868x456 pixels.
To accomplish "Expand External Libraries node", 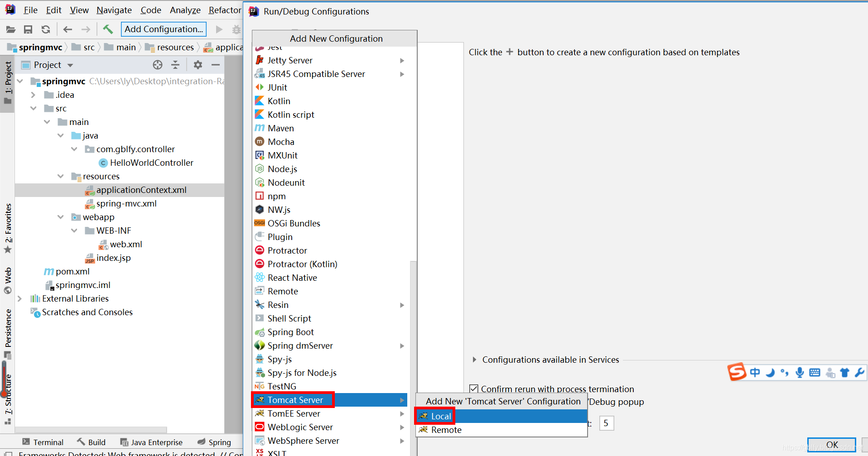I will coord(19,298).
